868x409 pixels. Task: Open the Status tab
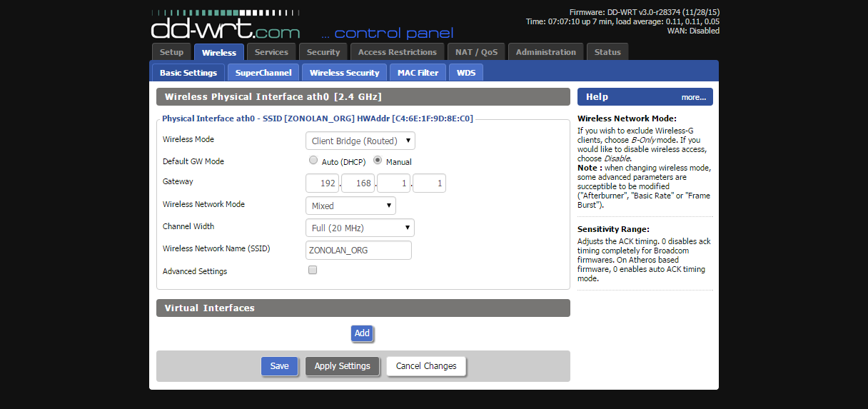point(607,52)
